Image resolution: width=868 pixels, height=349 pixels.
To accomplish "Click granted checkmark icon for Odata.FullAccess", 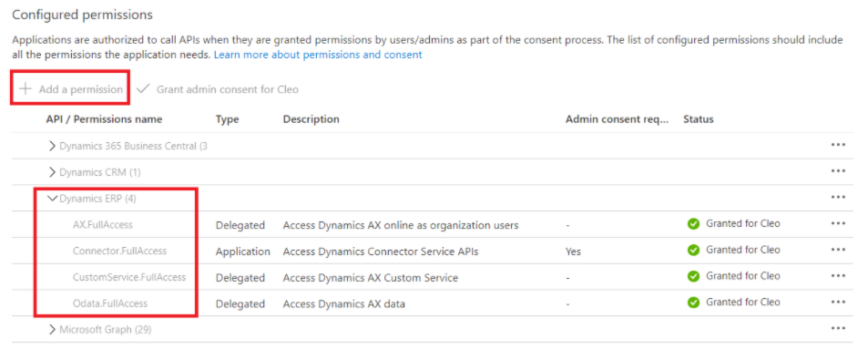I will click(693, 303).
